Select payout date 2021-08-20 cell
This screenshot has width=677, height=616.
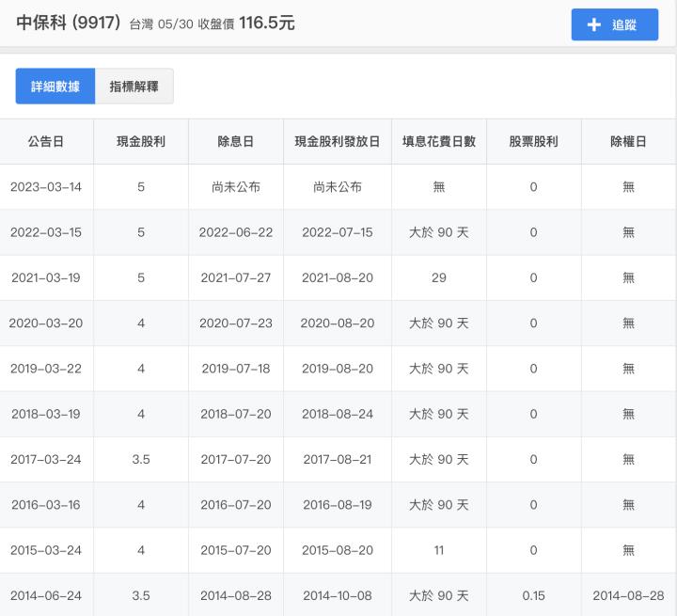[338, 277]
